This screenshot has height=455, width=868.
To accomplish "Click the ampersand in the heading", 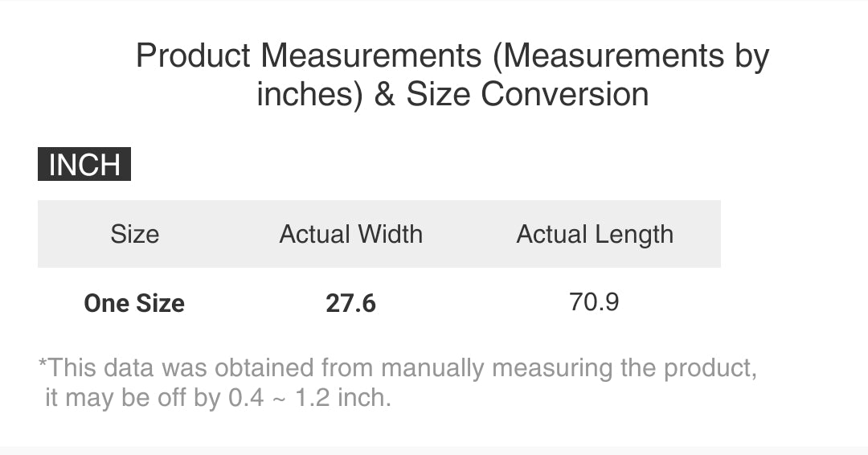I will (384, 94).
